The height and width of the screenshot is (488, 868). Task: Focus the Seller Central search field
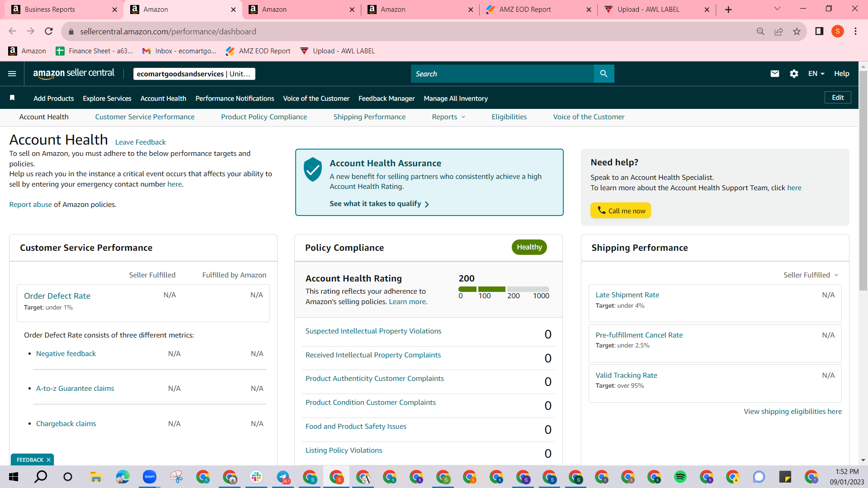click(502, 74)
